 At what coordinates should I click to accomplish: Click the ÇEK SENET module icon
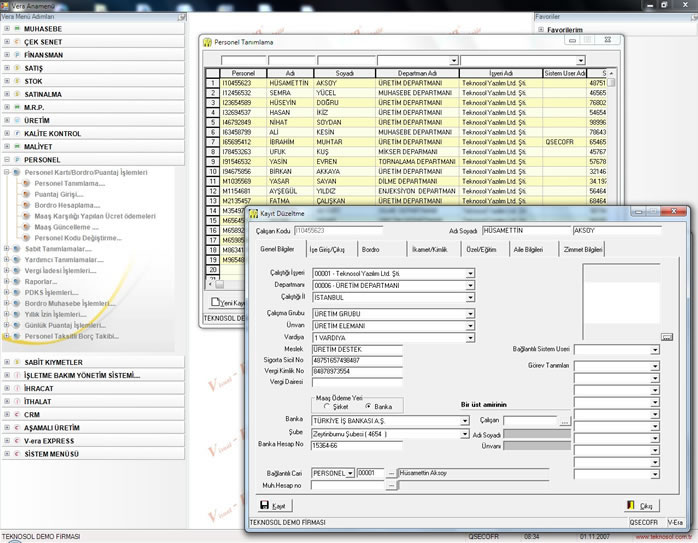(x=17, y=42)
